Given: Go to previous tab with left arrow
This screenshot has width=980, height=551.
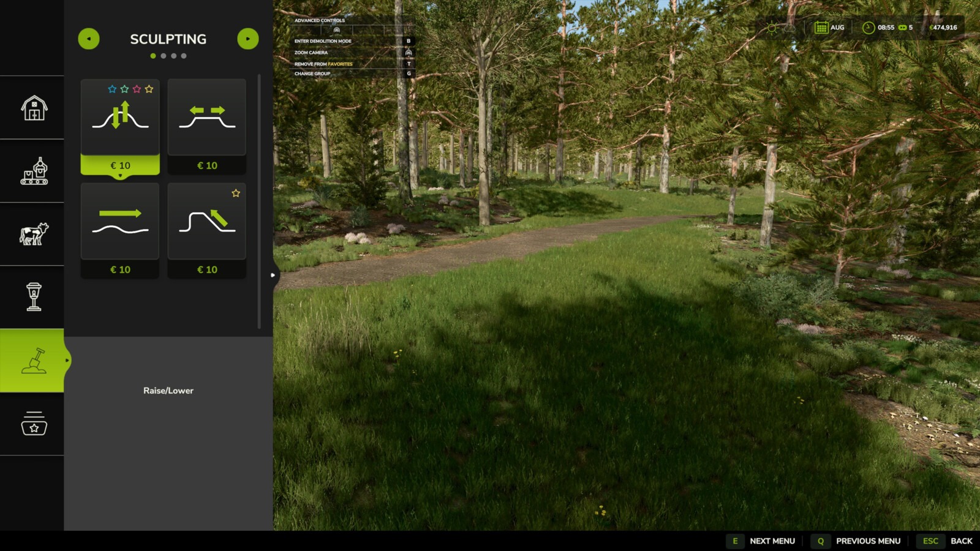Looking at the screenshot, I should [89, 39].
